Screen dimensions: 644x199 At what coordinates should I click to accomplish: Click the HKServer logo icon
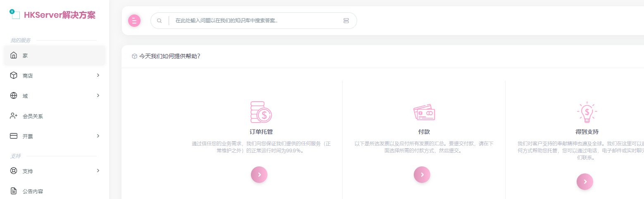[x=15, y=14]
